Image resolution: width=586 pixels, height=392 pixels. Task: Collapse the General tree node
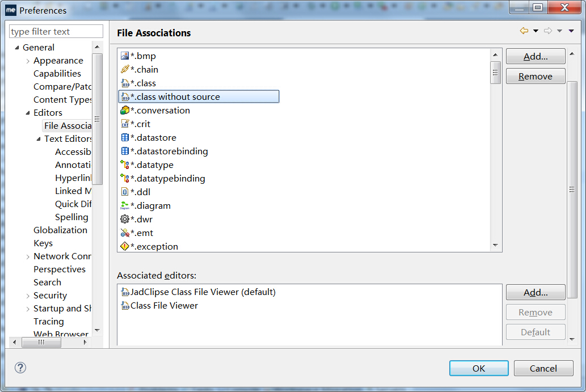pyautogui.click(x=16, y=48)
